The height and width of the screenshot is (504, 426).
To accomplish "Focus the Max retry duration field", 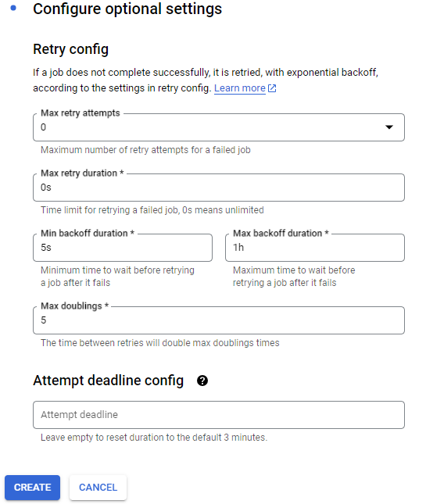I will [219, 188].
